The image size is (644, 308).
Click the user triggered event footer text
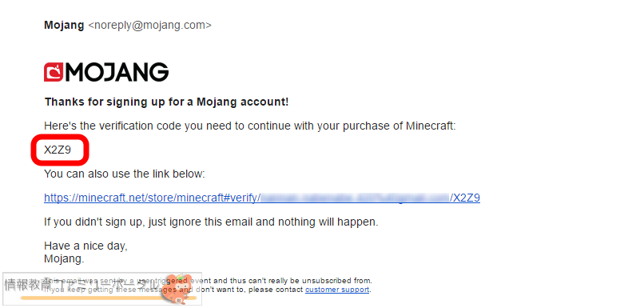(x=209, y=281)
